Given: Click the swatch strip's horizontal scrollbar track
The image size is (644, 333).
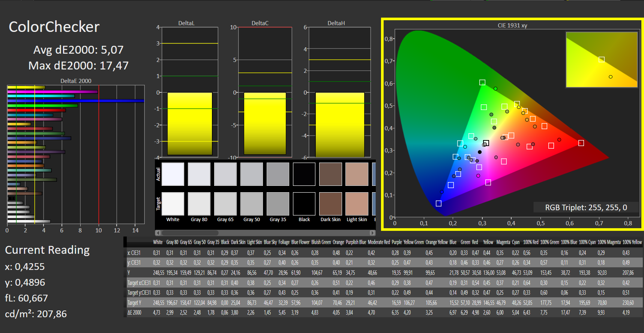Looking at the screenshot, I should pos(265,233).
